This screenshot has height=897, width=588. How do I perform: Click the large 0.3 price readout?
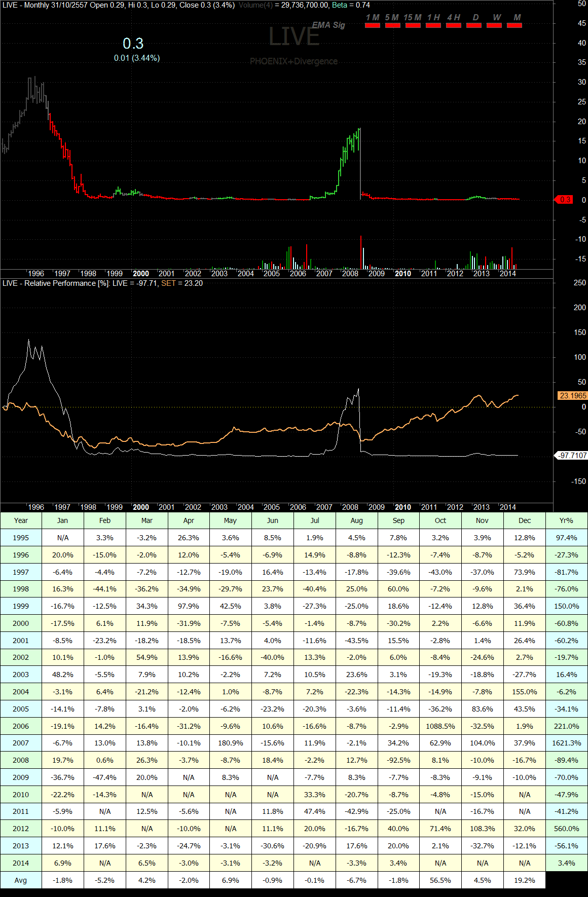(x=133, y=43)
